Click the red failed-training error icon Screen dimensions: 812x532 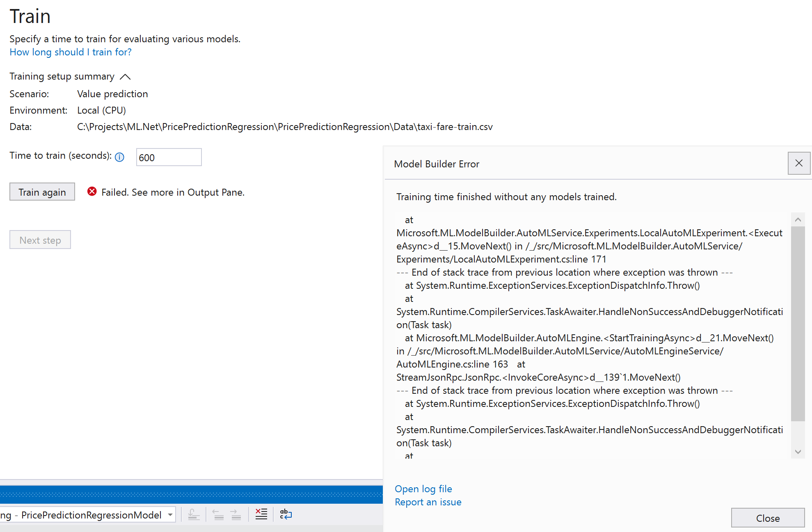point(91,191)
